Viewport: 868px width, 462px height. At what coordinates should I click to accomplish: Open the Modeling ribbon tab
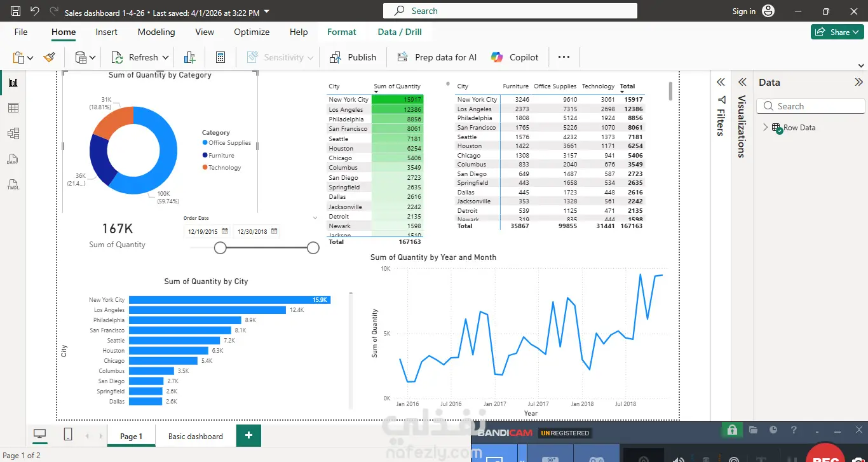(156, 32)
